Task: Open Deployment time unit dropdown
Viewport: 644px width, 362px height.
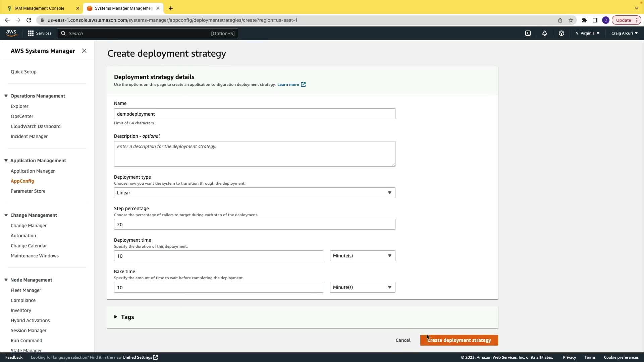Action: [x=362, y=256]
